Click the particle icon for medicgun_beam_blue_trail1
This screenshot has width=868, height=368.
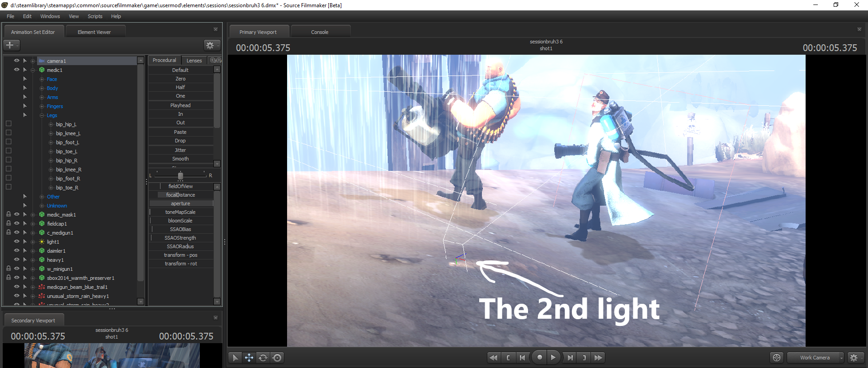pos(42,287)
